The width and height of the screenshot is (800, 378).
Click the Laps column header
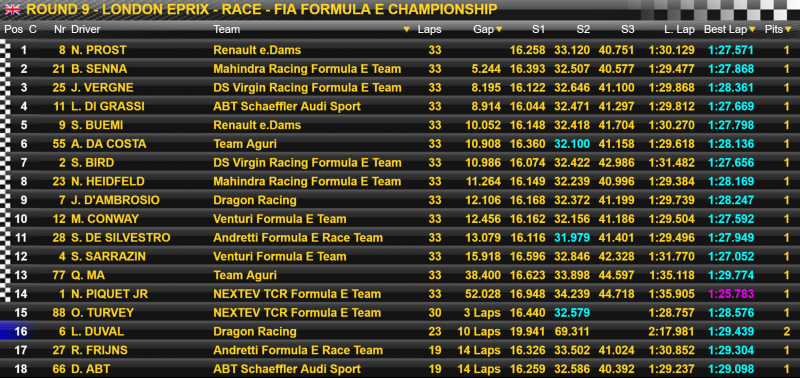coord(429,30)
